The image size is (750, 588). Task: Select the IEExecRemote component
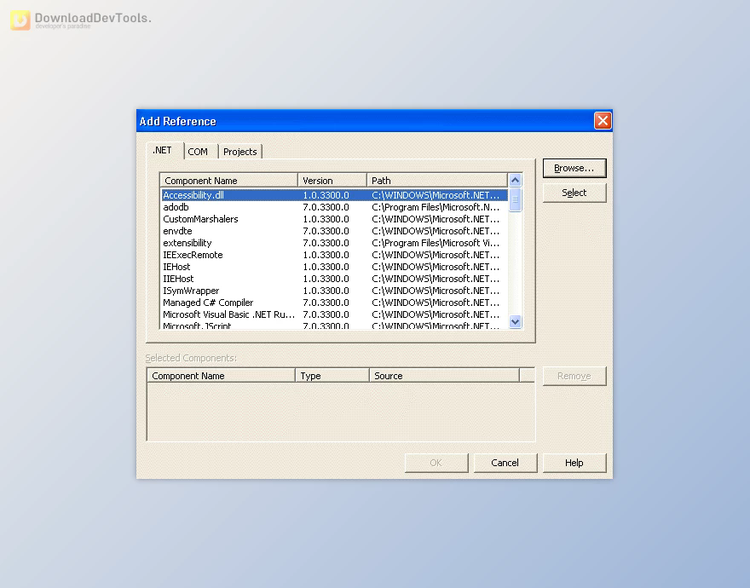pos(334,255)
